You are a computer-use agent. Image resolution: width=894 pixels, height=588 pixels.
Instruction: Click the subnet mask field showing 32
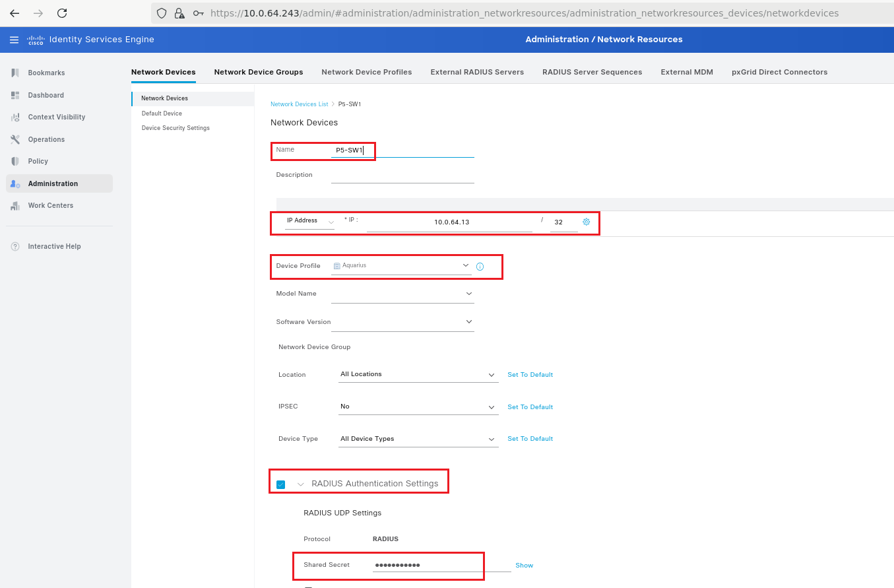tap(563, 222)
